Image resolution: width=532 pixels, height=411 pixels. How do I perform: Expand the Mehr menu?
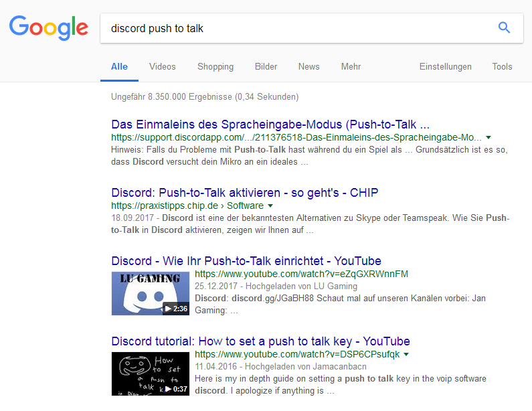(351, 66)
